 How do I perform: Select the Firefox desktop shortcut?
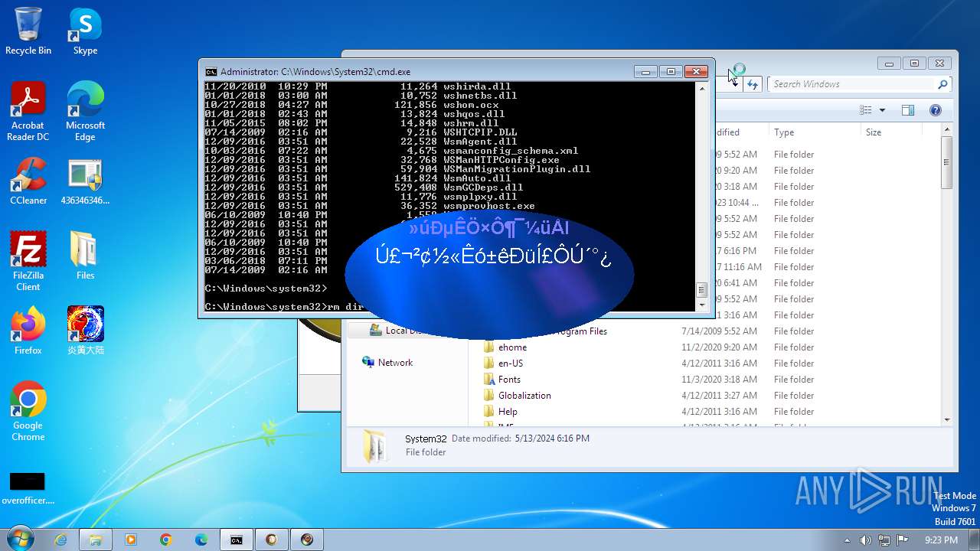point(28,331)
